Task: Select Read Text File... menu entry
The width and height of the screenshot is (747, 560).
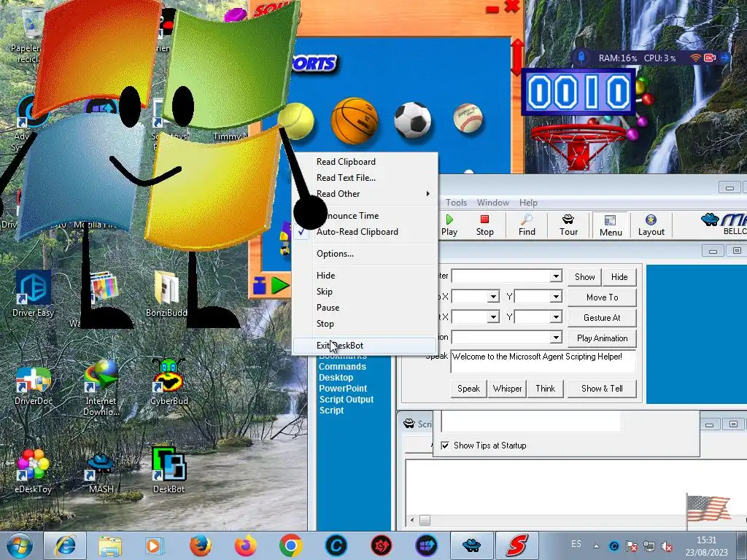Action: [365, 178]
